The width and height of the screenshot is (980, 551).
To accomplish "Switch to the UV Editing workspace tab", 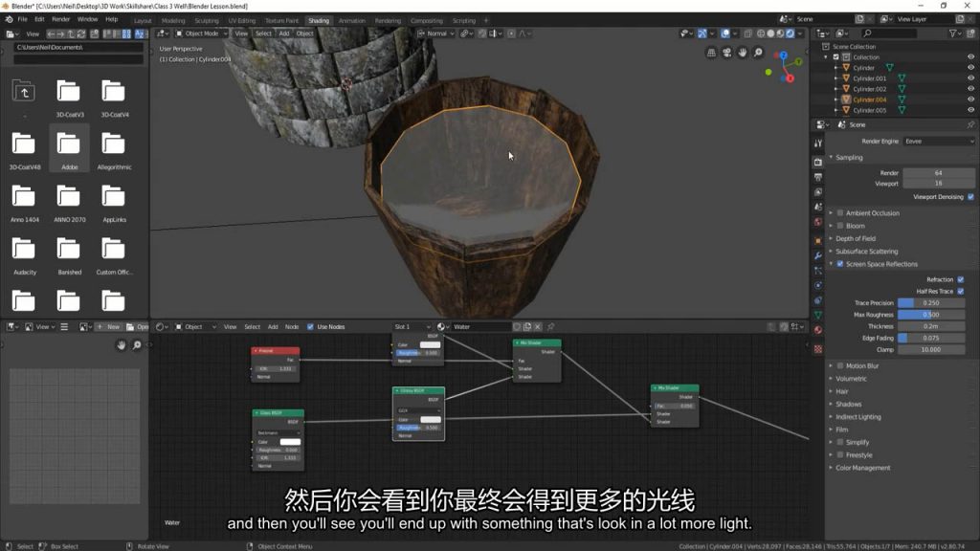I will pos(242,21).
